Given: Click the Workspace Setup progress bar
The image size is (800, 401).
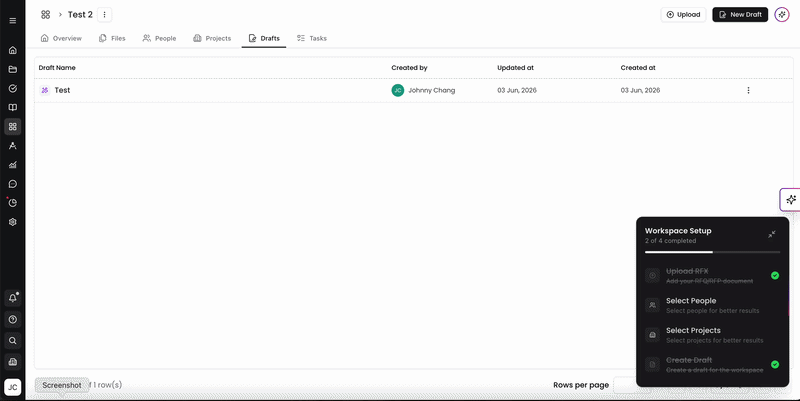Looking at the screenshot, I should (x=712, y=252).
